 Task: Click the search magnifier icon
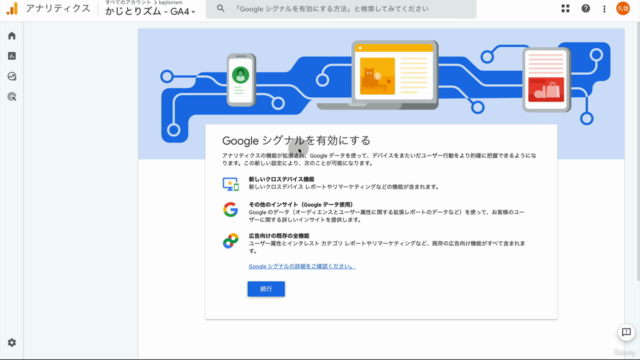tap(220, 9)
